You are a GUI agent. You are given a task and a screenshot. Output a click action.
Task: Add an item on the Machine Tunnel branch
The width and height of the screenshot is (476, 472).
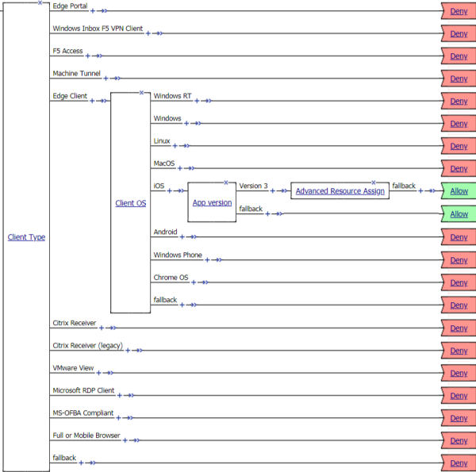pyautogui.click(x=106, y=79)
